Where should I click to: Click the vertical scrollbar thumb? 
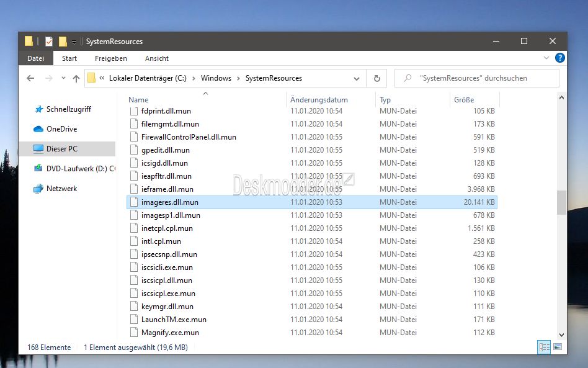point(561,202)
